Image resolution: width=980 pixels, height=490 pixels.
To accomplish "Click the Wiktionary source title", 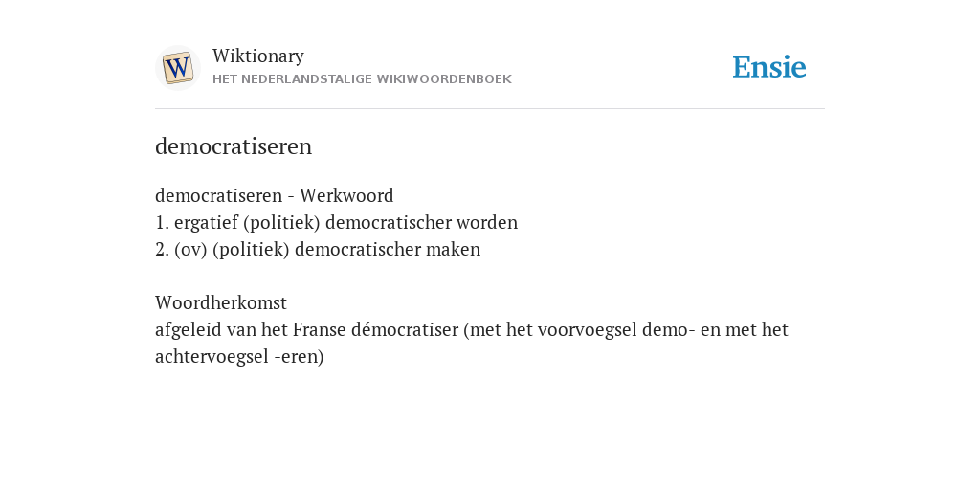I will coord(258,56).
